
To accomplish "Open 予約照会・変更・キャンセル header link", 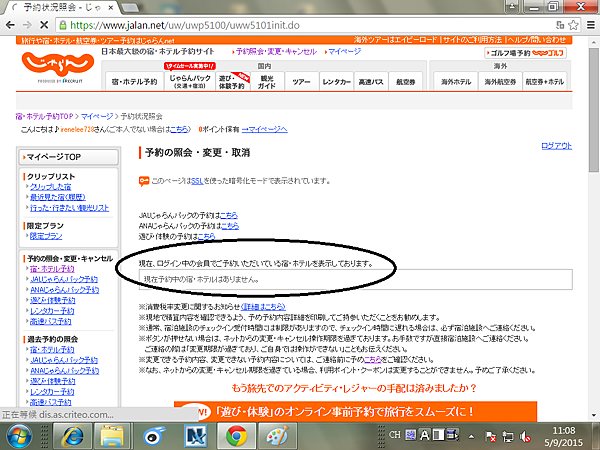I will click(x=274, y=51).
